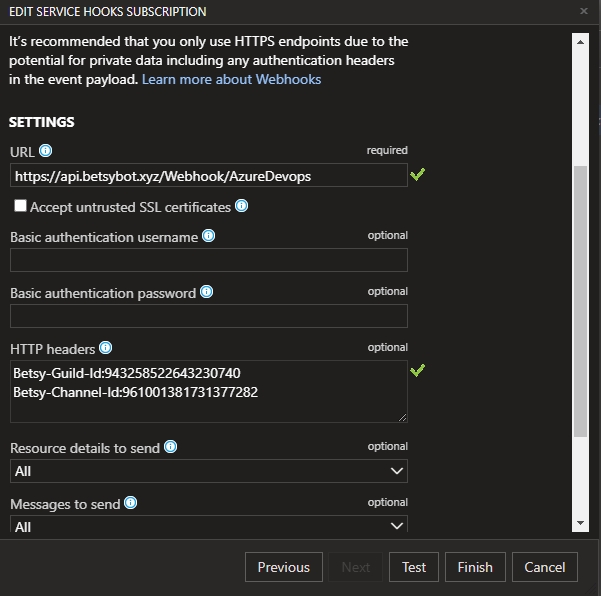Click the URL input field
This screenshot has height=596, width=601.
(x=209, y=176)
